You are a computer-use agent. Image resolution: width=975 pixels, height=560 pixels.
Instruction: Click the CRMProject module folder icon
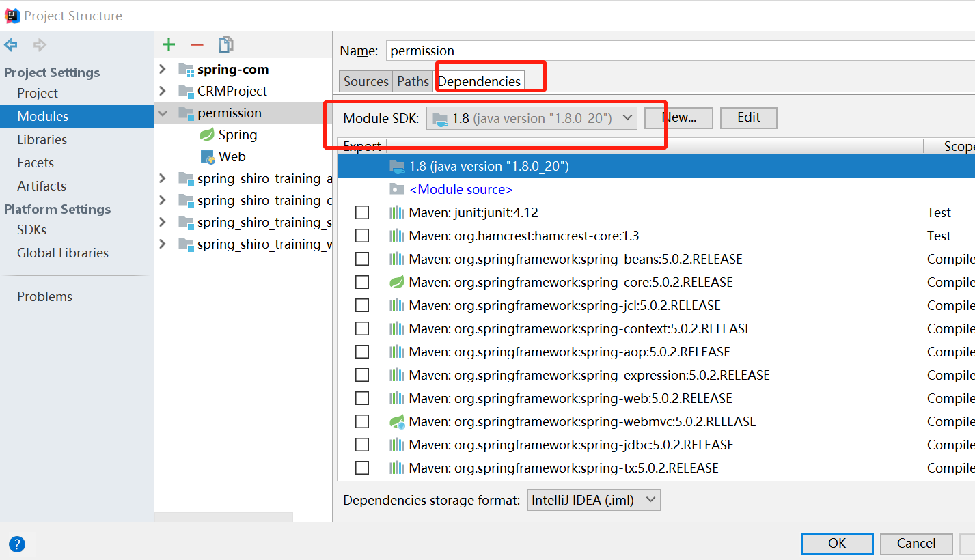coord(186,91)
